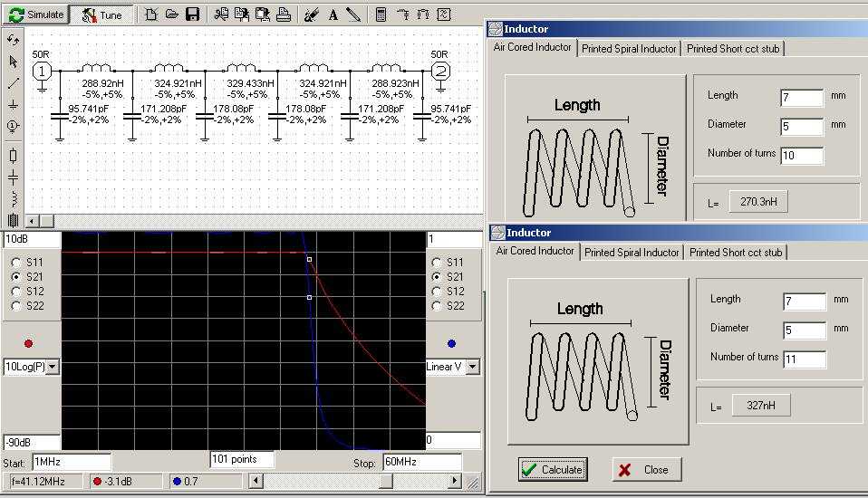
Task: Select the wire drawing tool
Action: [x=13, y=83]
